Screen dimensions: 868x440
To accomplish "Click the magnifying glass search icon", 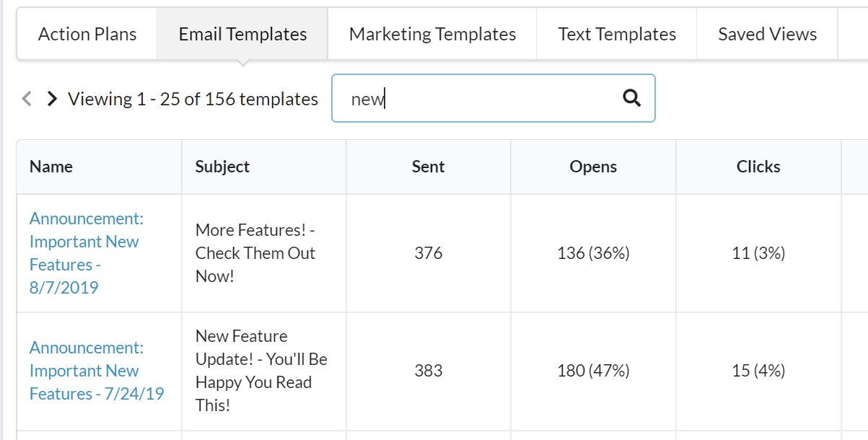I will pos(631,98).
